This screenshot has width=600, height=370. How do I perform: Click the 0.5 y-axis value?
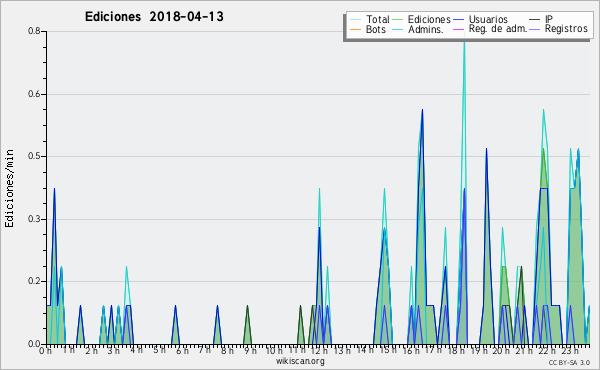[x=34, y=156]
